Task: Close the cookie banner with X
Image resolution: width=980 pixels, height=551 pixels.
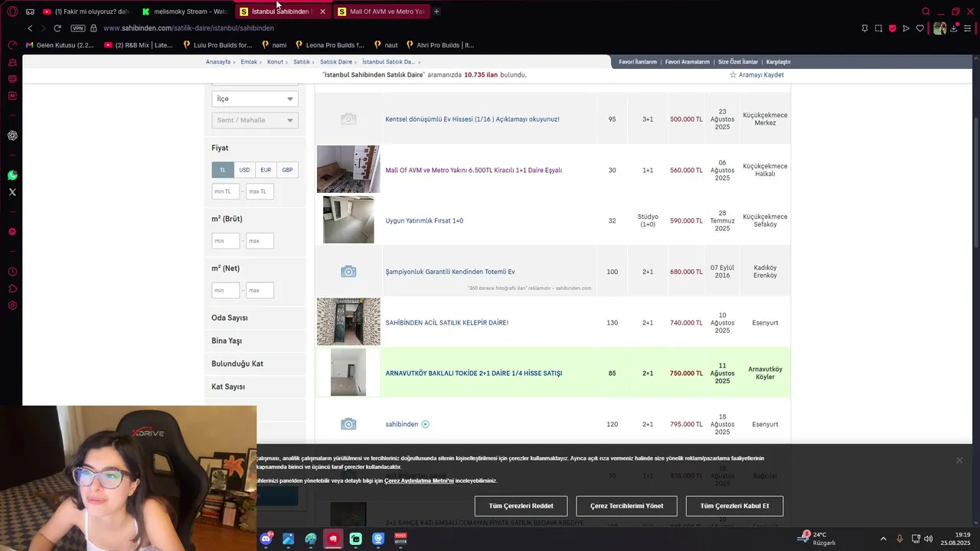Action: point(959,460)
